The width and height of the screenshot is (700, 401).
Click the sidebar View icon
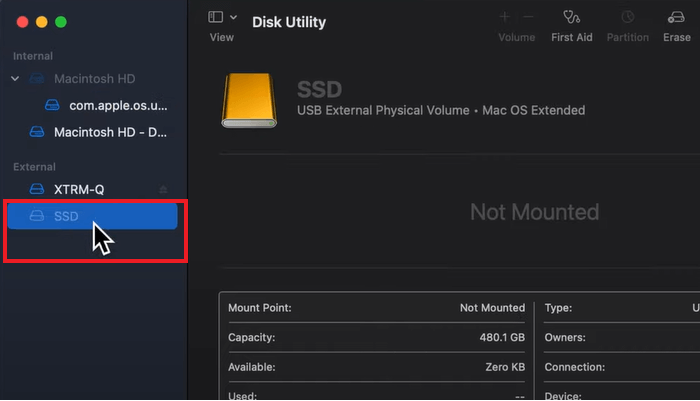[x=215, y=17]
